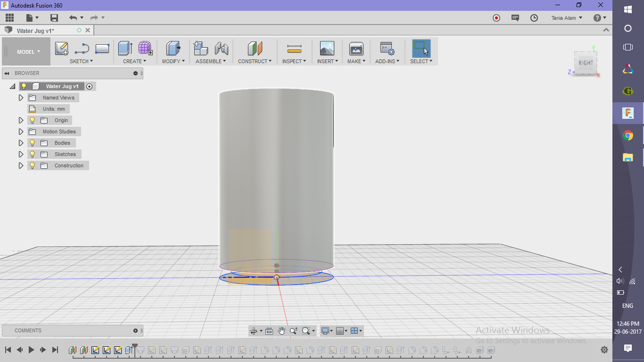
Task: Open the CREATE menu
Action: (135, 61)
